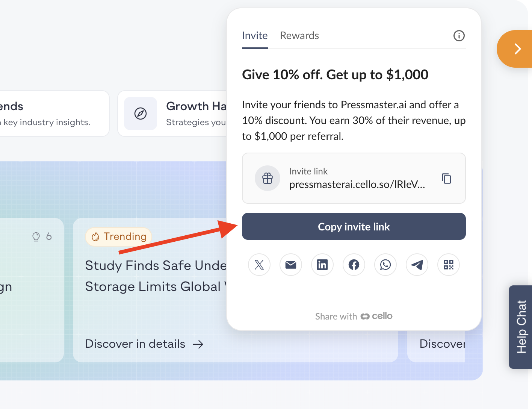
Task: Select the Invite tab
Action: (255, 36)
